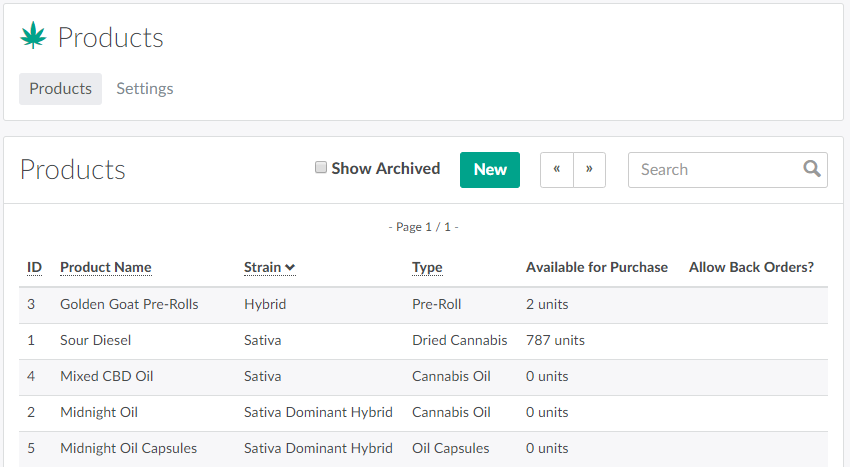Select the Midnight Oil Capsules row
Screen dimensions: 850x467
pyautogui.click(x=128, y=448)
